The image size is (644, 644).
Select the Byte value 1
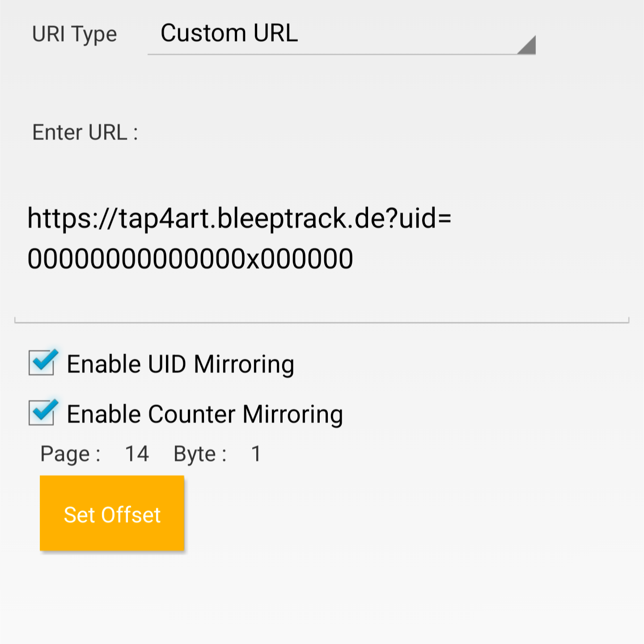pyautogui.click(x=256, y=454)
